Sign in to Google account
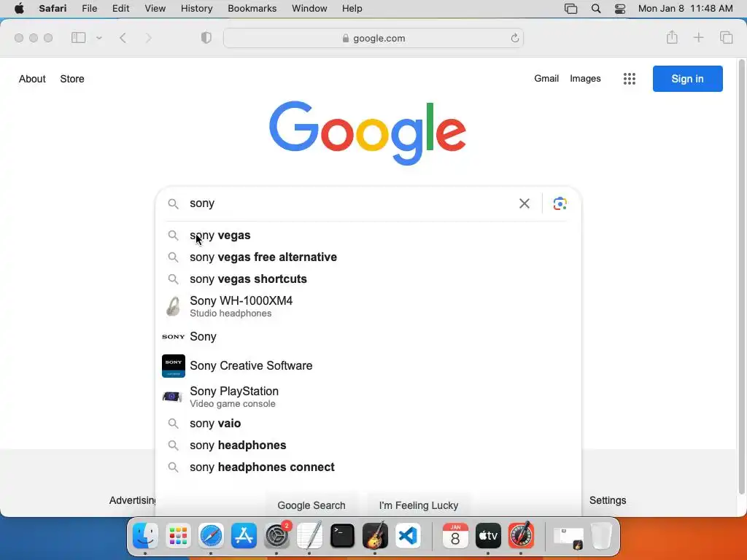 [687, 79]
